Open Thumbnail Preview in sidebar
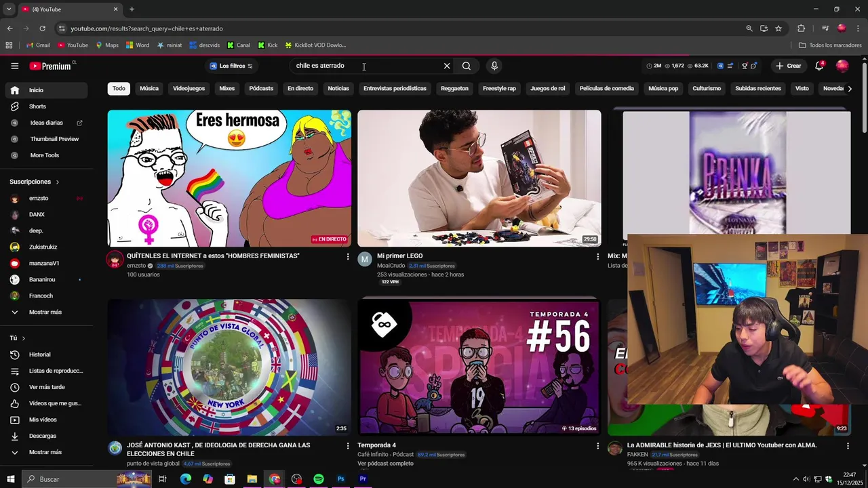The width and height of the screenshot is (868, 488). click(x=46, y=139)
